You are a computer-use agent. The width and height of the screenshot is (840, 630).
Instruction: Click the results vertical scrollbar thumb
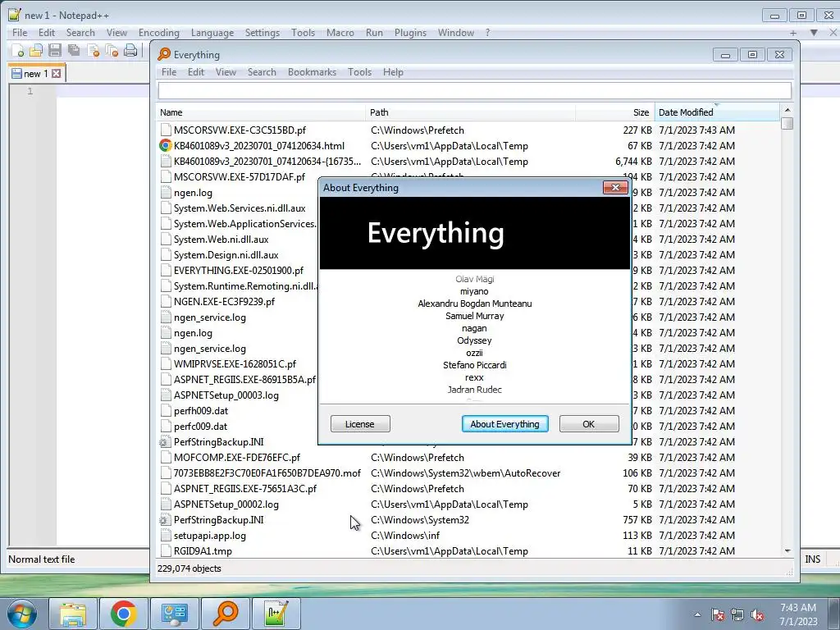click(787, 123)
